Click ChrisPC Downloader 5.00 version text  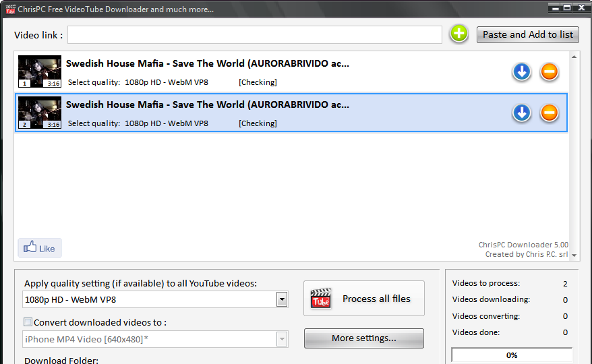point(523,245)
